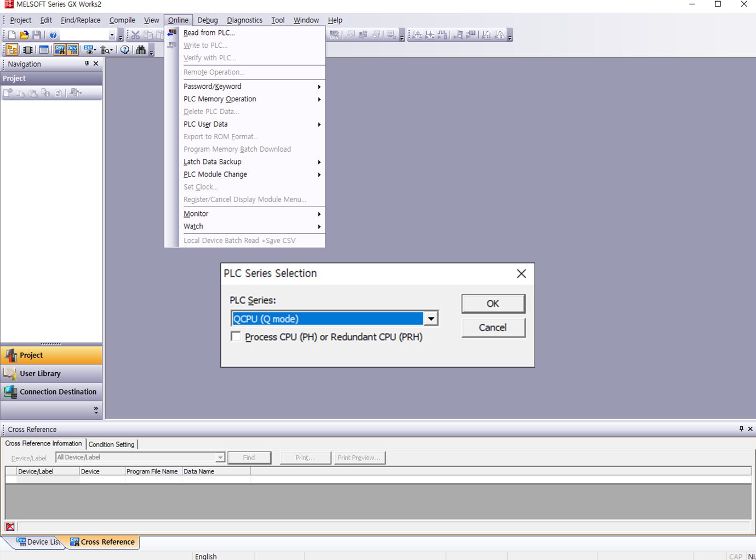
Task: Enable Process CPU (PH) or Redundant CPU checkbox
Action: click(x=236, y=336)
